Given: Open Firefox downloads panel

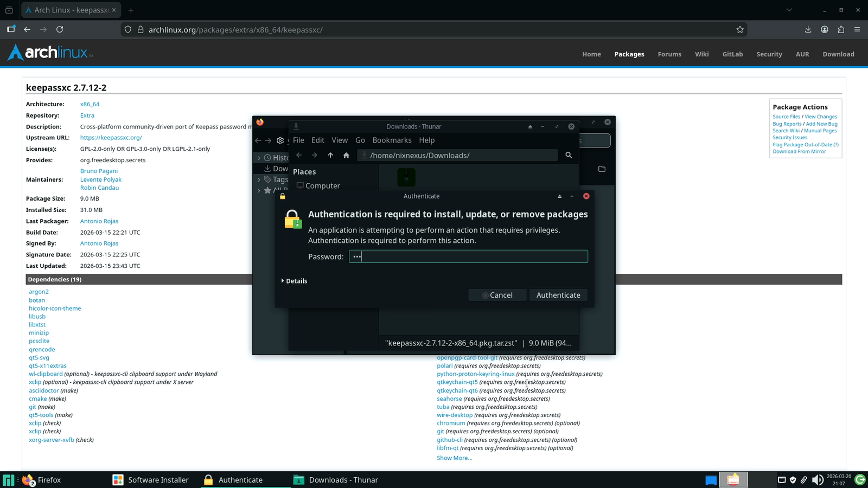Looking at the screenshot, I should click(x=808, y=29).
